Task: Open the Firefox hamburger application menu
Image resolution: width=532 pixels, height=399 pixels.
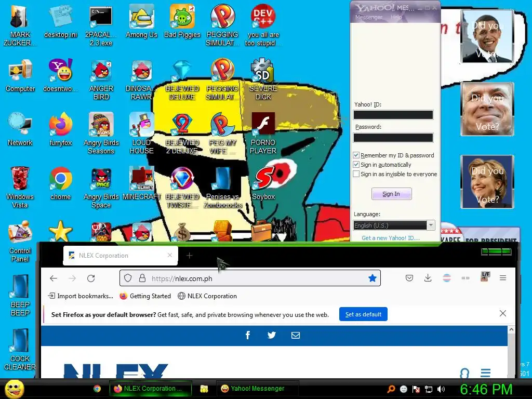Action: pyautogui.click(x=503, y=278)
